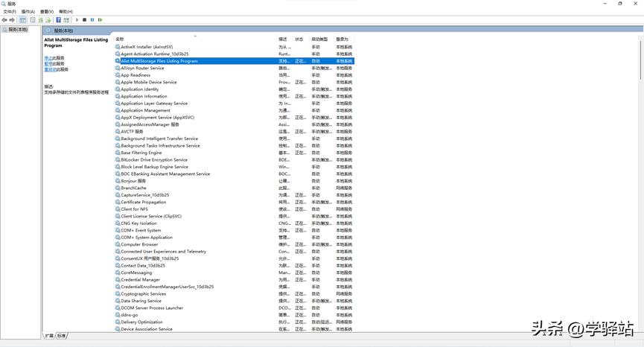Screen dimensions: 644x347
Task: Click the Pause Service toolbar icon
Action: click(x=92, y=20)
